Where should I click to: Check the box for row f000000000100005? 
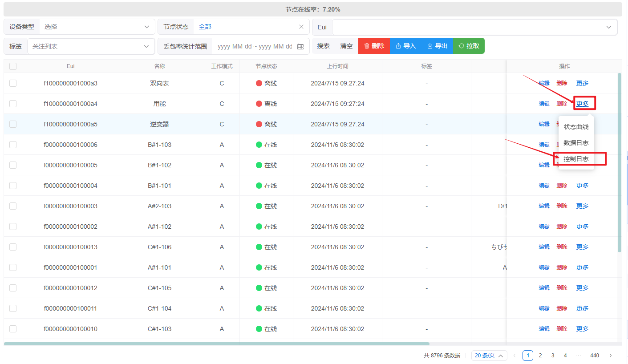(13, 165)
